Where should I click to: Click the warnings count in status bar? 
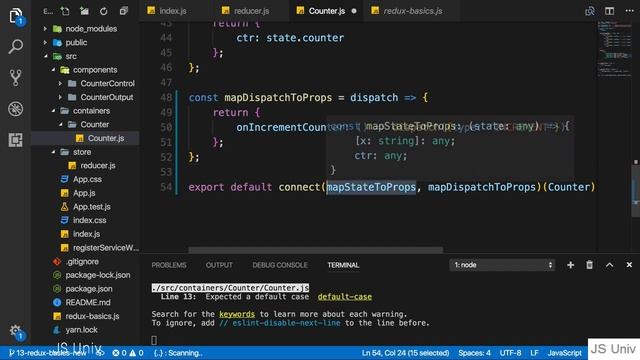(137, 353)
